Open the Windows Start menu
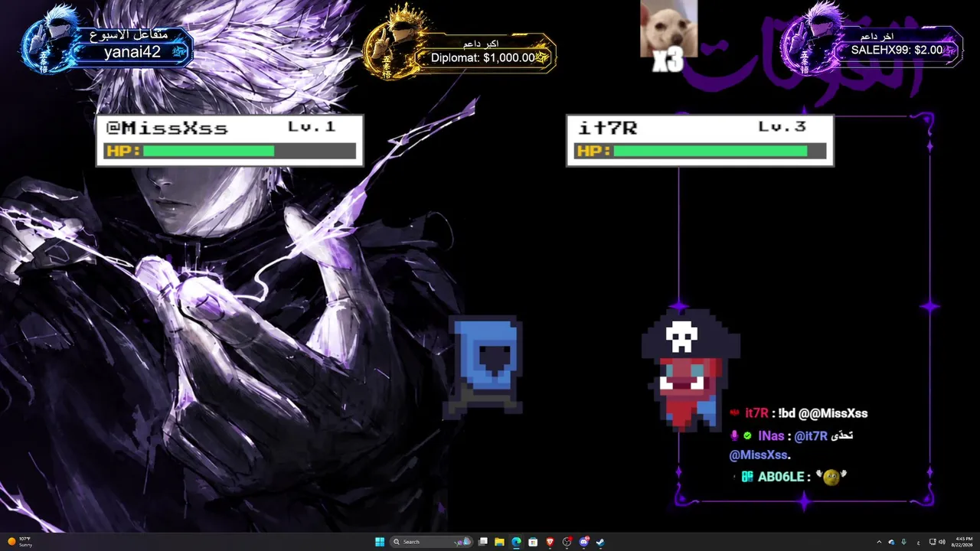The height and width of the screenshot is (551, 980). coord(380,542)
